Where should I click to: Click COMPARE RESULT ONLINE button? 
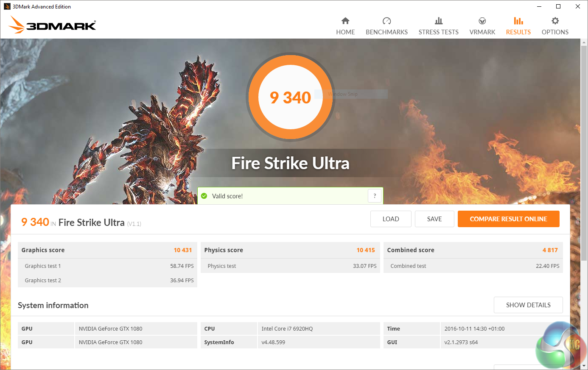click(508, 219)
